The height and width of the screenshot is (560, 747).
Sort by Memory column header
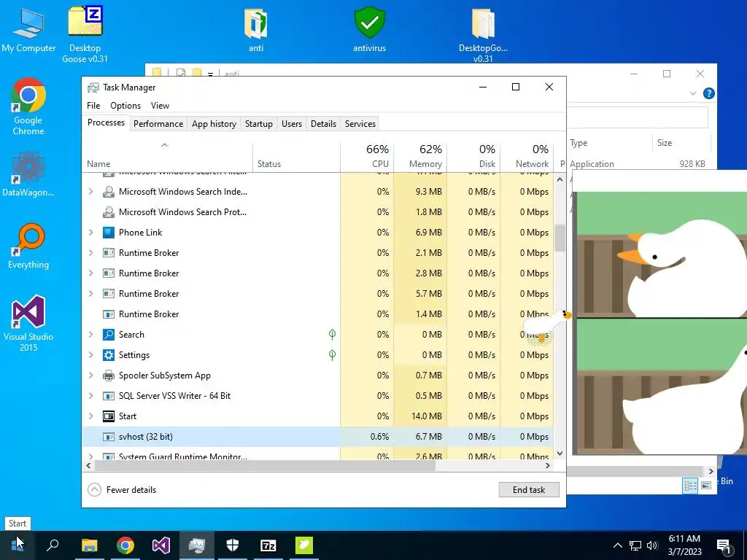pyautogui.click(x=421, y=156)
